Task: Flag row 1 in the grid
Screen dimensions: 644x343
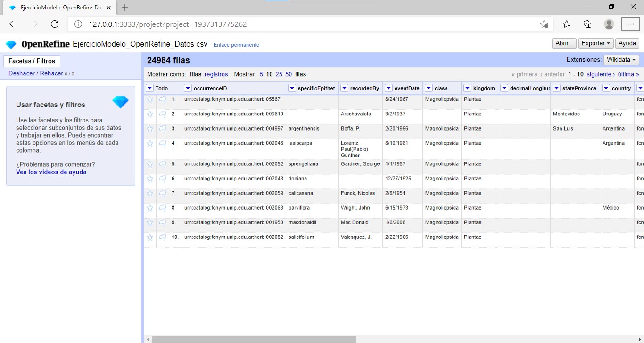Action: [163, 99]
